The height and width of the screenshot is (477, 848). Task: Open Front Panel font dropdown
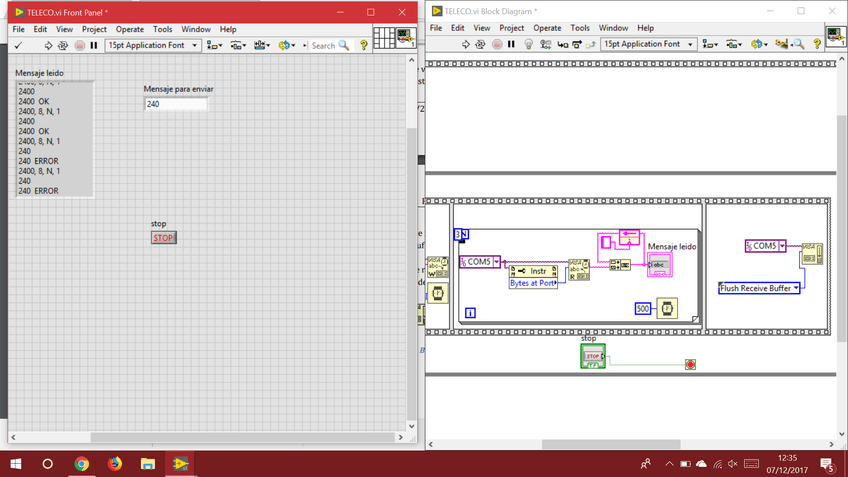coord(151,45)
